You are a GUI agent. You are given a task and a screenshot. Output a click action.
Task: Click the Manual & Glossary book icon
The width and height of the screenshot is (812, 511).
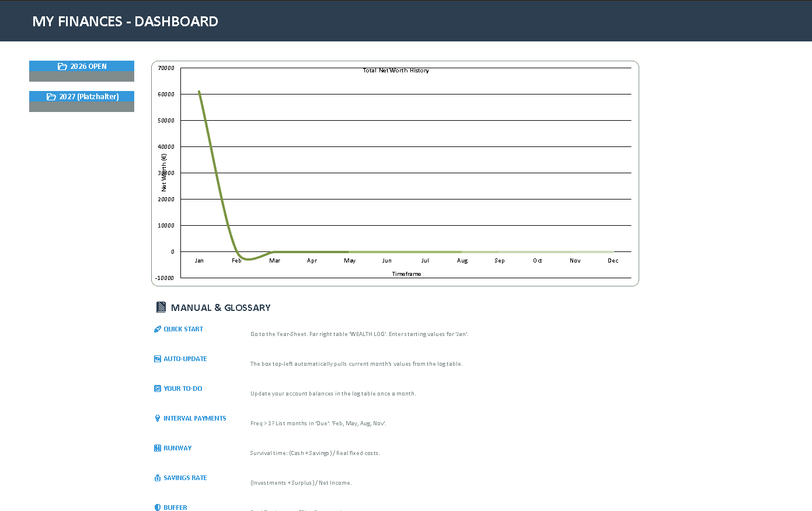pos(161,307)
